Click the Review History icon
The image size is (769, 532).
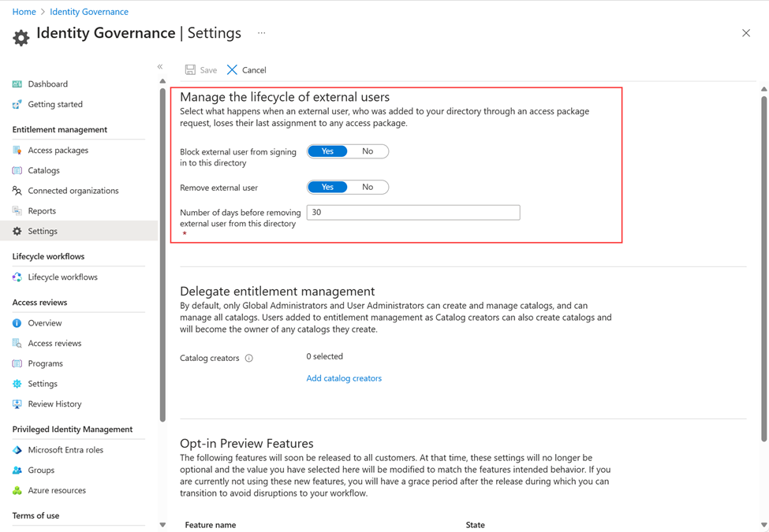(x=17, y=404)
